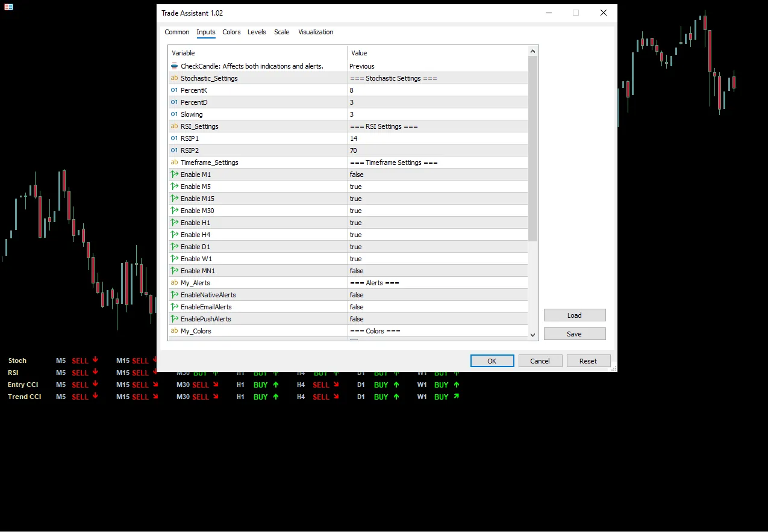Click the PercentK integer icon
This screenshot has width=768, height=532.
pyautogui.click(x=175, y=90)
